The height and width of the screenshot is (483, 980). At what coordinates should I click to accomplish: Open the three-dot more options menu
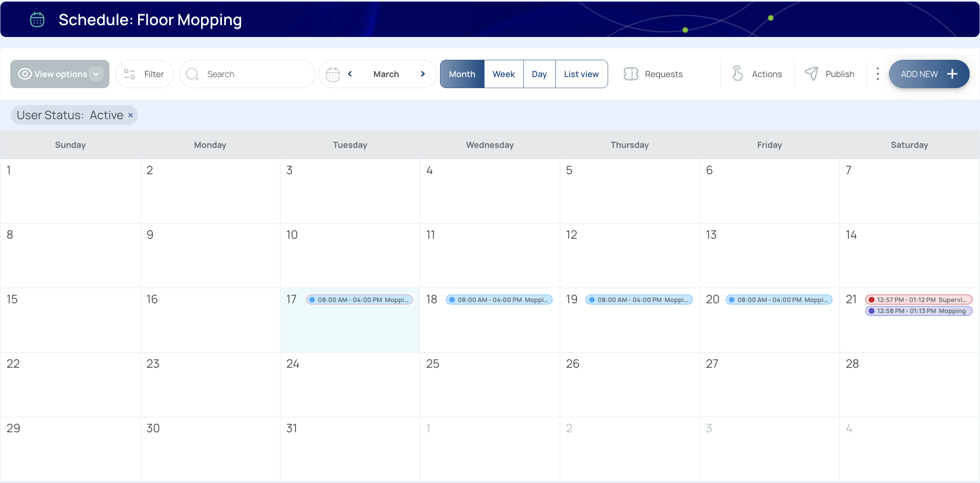[878, 74]
